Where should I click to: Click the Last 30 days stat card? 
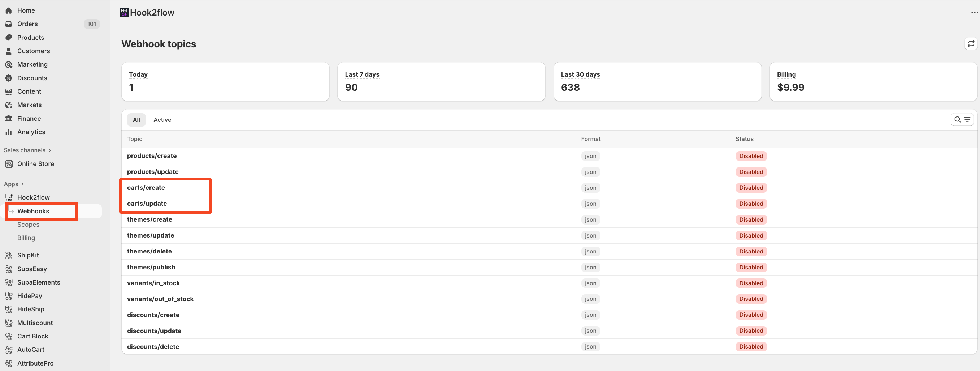tap(657, 81)
